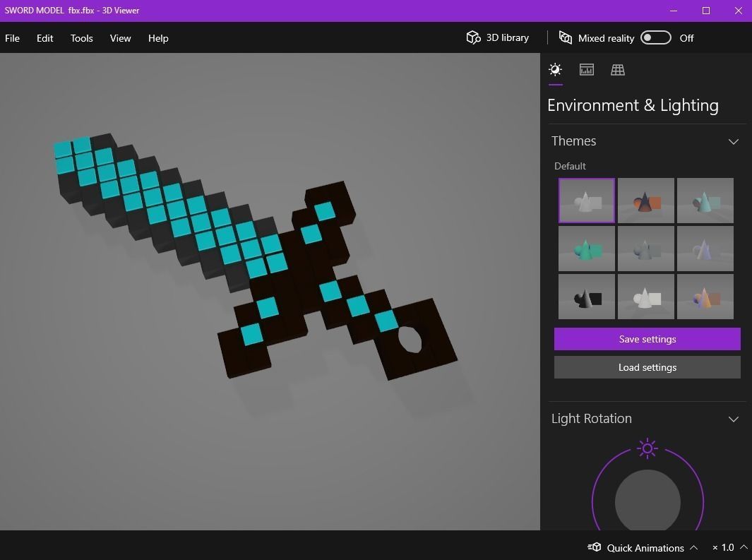Open the Tools menu
The width and height of the screenshot is (752, 560).
(81, 38)
